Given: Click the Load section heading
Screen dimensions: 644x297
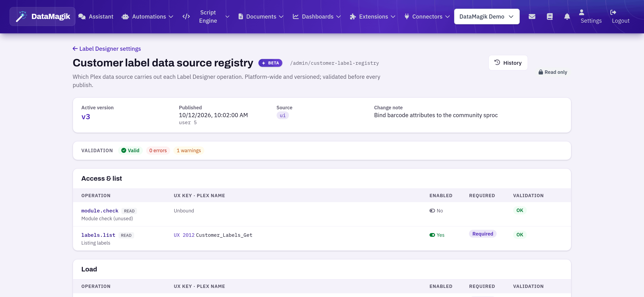Looking at the screenshot, I should (89, 269).
